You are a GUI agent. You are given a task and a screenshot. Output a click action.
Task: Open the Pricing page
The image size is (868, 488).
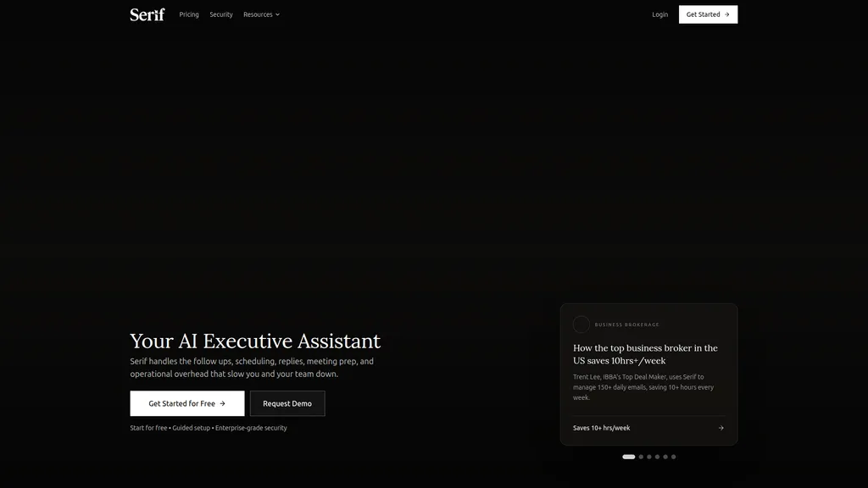(189, 14)
